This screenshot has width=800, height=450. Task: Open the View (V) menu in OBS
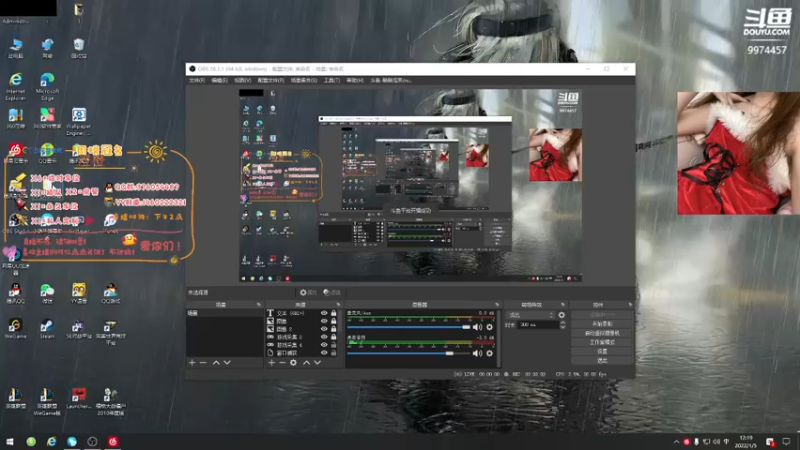click(x=242, y=80)
